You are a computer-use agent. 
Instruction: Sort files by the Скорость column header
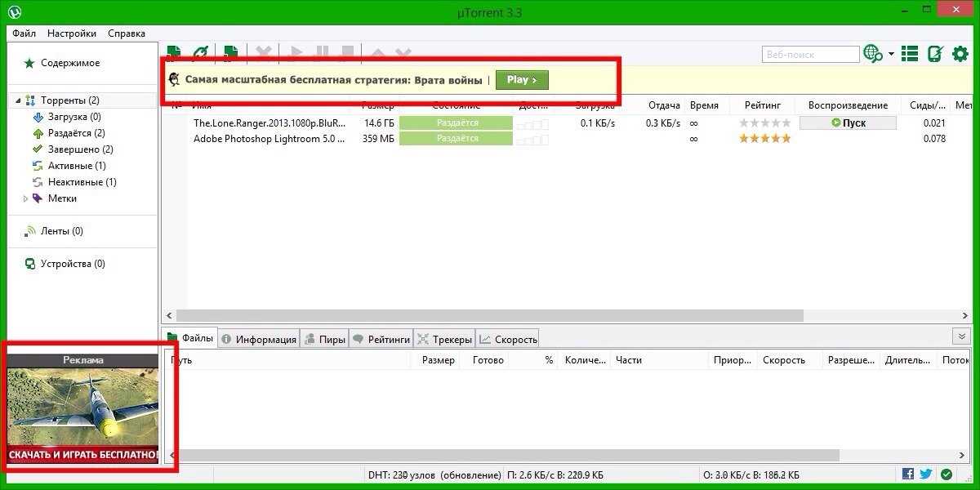[783, 360]
